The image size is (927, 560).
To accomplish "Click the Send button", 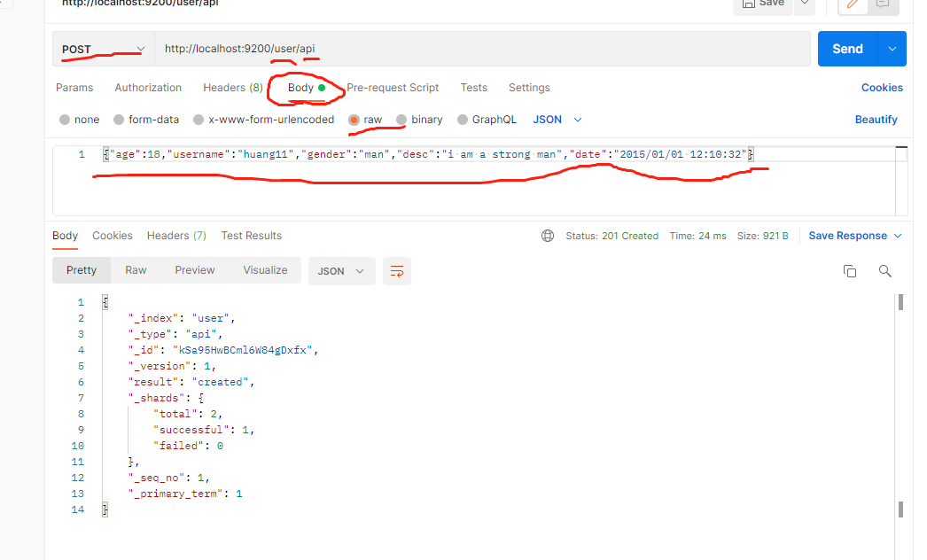I will point(845,49).
